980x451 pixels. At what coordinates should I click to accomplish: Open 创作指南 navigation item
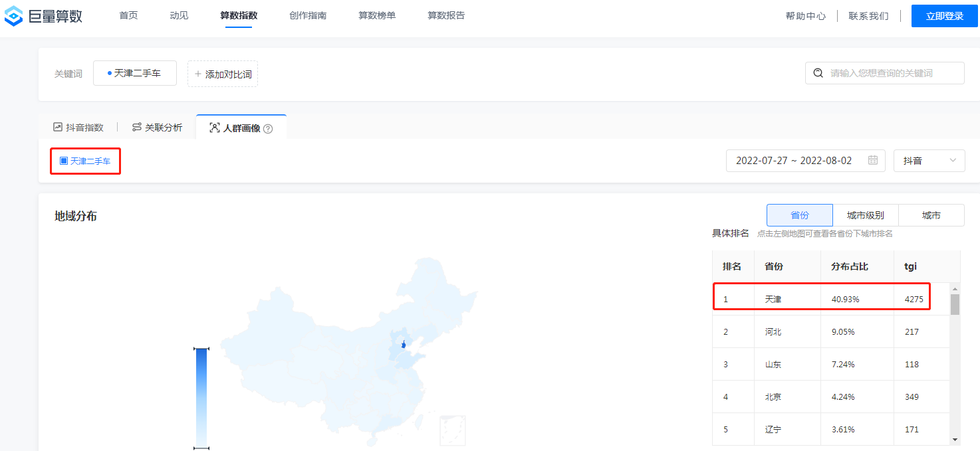coord(308,15)
